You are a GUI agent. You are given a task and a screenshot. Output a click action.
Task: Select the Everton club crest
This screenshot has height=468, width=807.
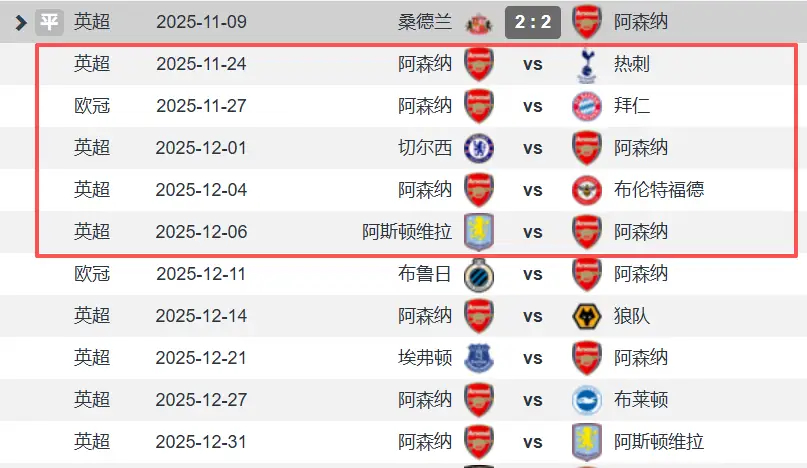[479, 358]
